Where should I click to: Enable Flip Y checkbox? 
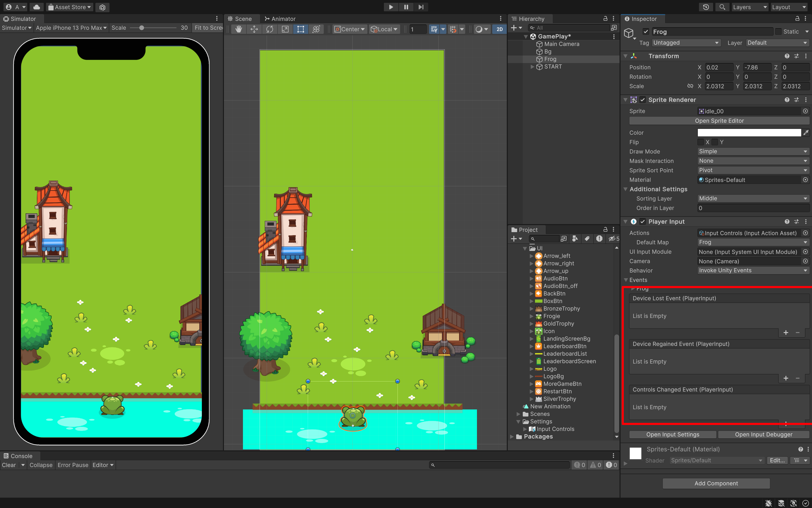pyautogui.click(x=715, y=142)
